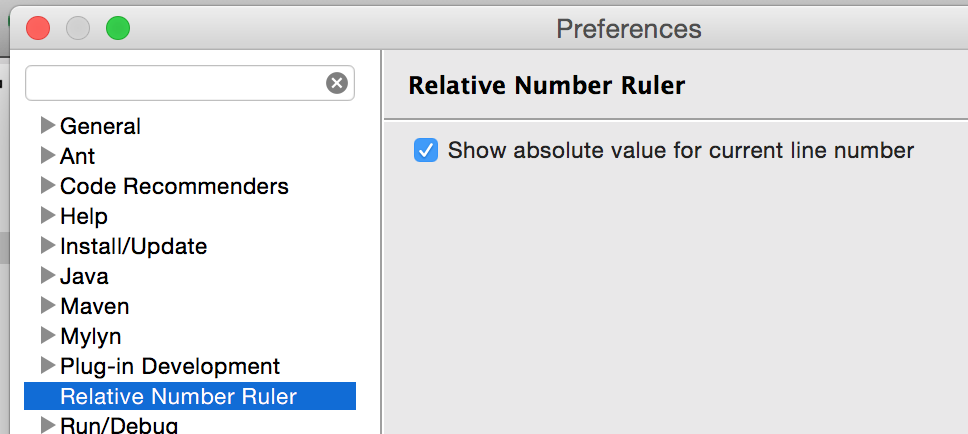Expand Plug-in Development disclosure arrow

pos(48,366)
